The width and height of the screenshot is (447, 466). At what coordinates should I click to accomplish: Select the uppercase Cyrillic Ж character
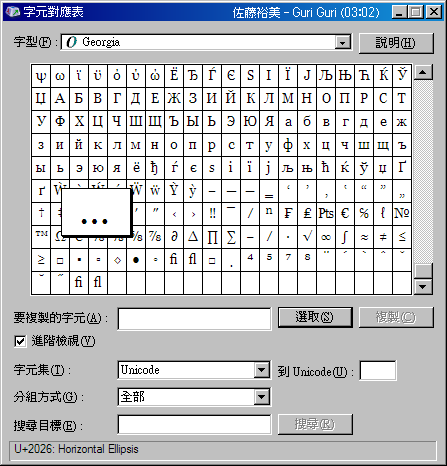click(x=174, y=99)
